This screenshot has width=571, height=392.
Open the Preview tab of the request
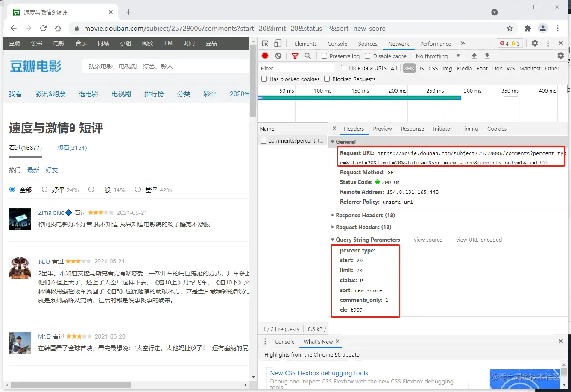click(x=382, y=129)
